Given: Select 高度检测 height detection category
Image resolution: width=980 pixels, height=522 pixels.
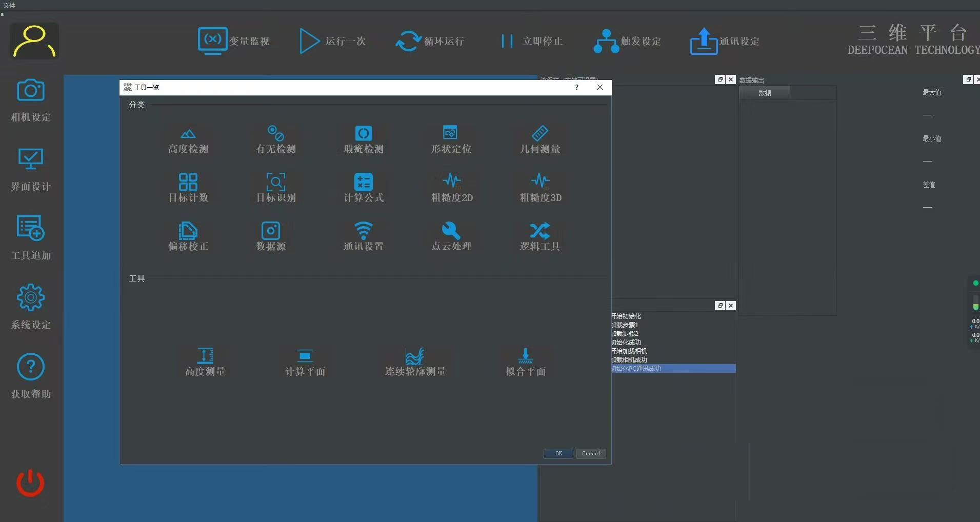Looking at the screenshot, I should [188, 140].
